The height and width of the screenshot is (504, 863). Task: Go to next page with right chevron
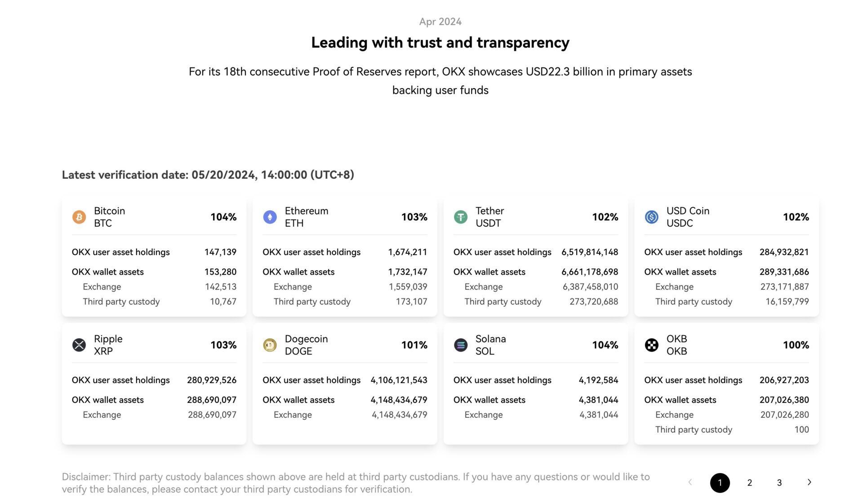(x=809, y=482)
